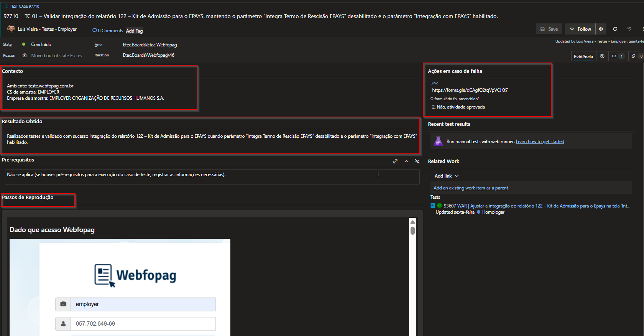
Task: Click the test suite icon beside 93607
Action: click(433, 206)
